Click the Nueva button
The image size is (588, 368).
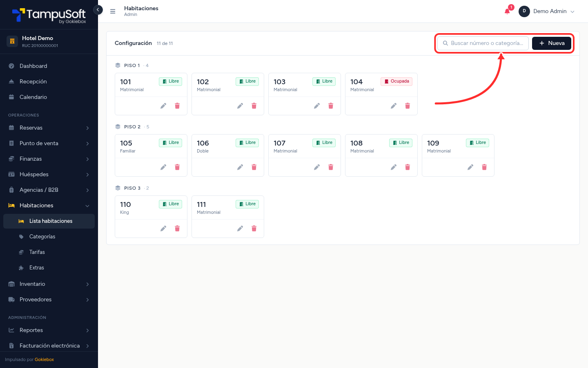pyautogui.click(x=552, y=43)
